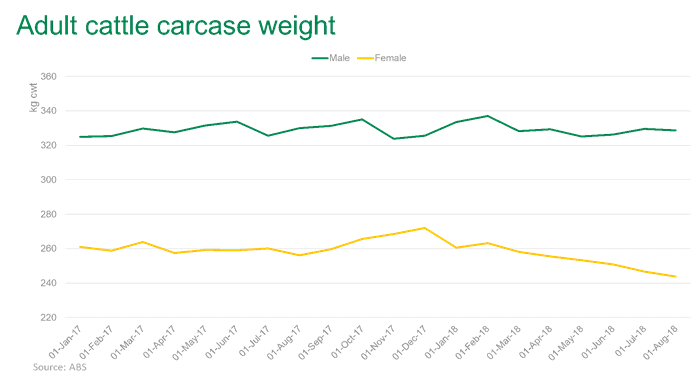Click the Female legend entry

pos(382,58)
